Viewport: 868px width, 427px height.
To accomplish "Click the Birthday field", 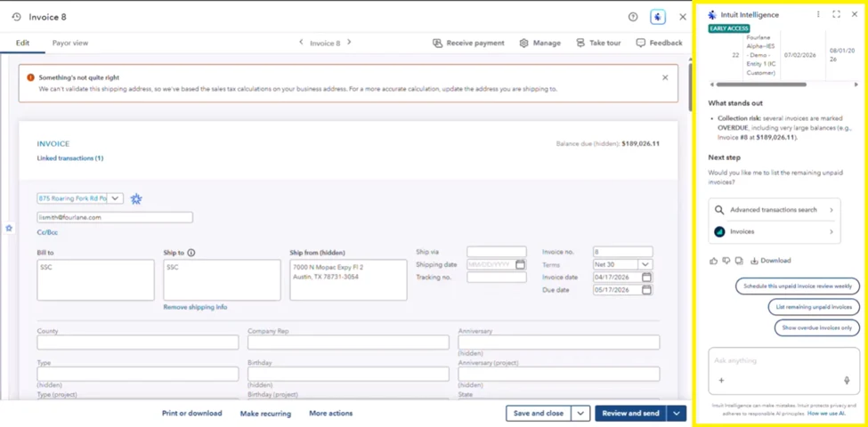I will click(x=348, y=374).
